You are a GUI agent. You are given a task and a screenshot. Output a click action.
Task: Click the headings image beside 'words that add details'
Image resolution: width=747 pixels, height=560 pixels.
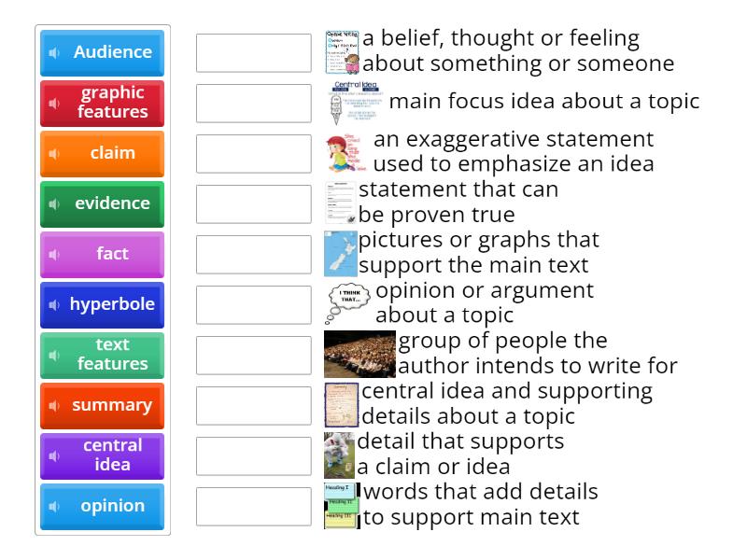click(341, 505)
